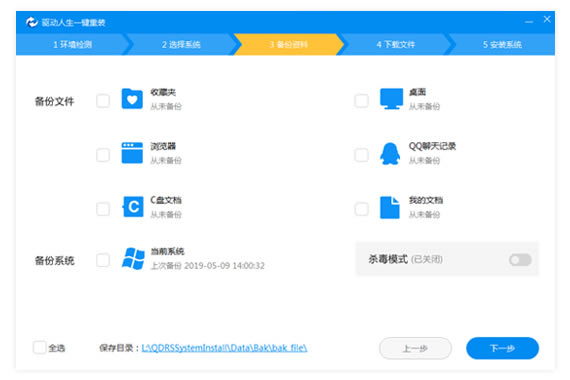Click the 全选 label text

tap(57, 348)
